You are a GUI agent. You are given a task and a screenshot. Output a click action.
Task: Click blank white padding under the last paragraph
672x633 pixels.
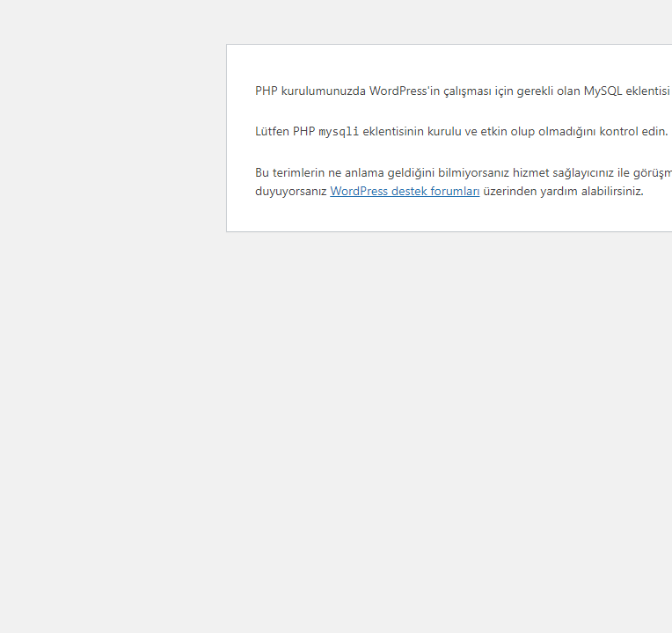pos(440,216)
